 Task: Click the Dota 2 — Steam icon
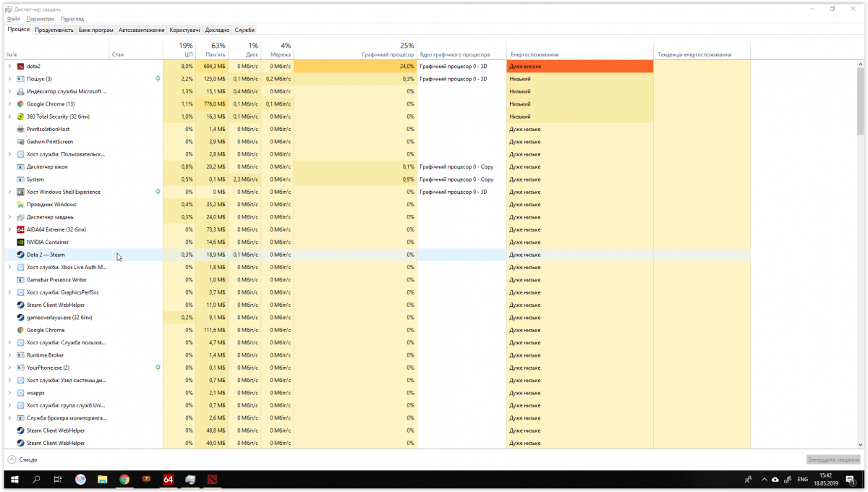(20, 255)
